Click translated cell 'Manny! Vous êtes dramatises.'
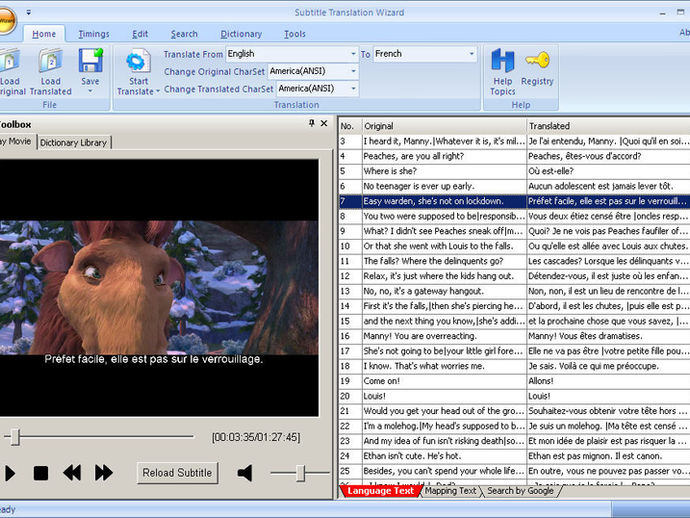 pos(608,336)
